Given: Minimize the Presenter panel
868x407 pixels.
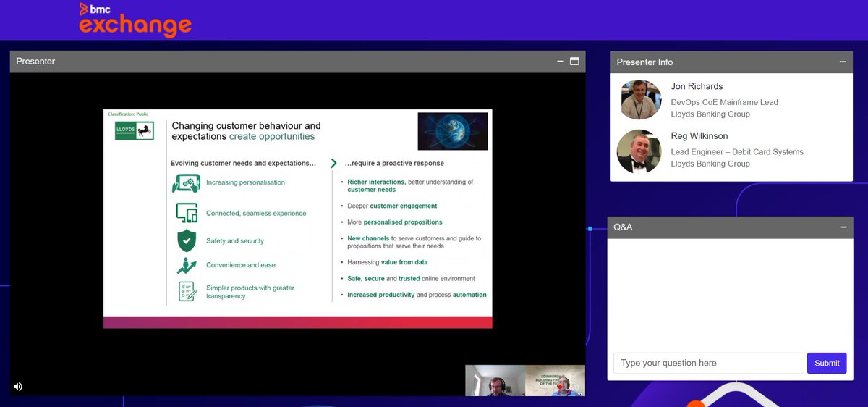Looking at the screenshot, I should click(x=561, y=62).
